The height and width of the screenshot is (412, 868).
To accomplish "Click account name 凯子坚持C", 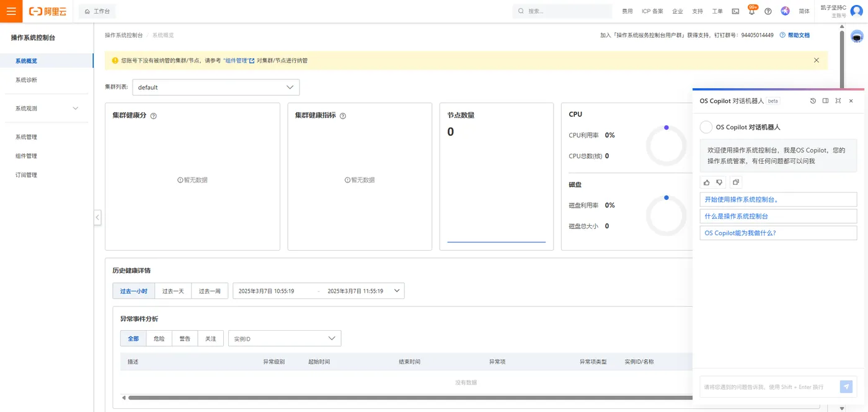I will pos(833,7).
